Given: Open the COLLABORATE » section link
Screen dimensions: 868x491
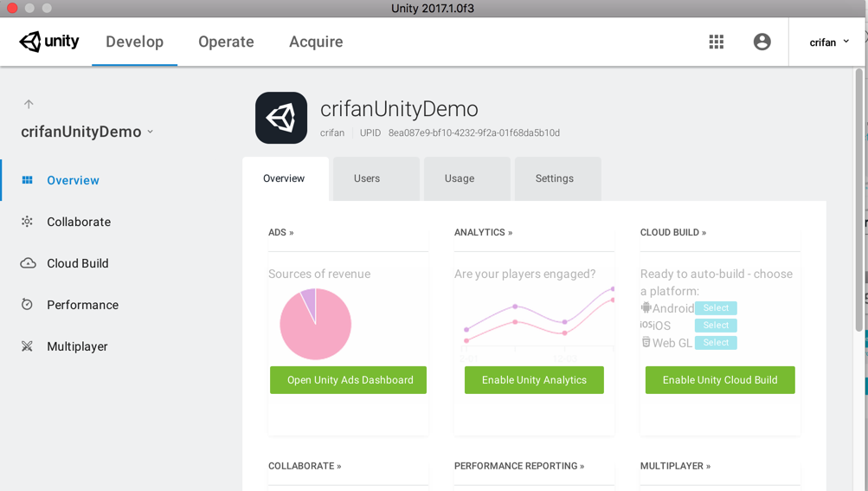Looking at the screenshot, I should pos(305,466).
